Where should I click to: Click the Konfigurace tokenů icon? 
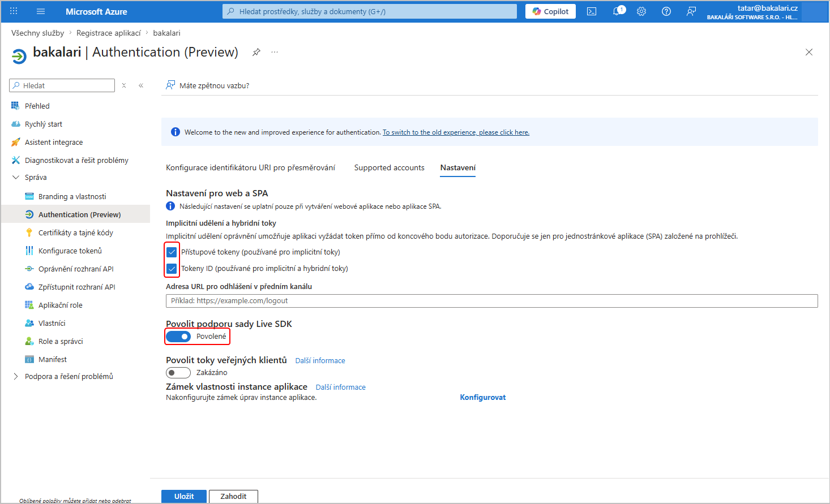[29, 251]
